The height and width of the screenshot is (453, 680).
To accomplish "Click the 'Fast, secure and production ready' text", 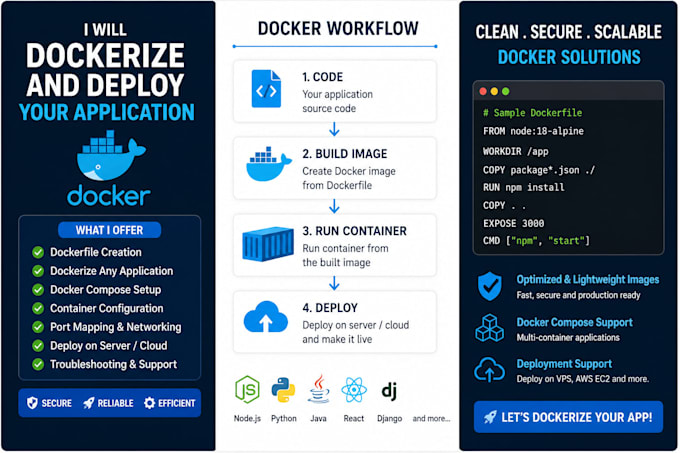I will tap(579, 295).
